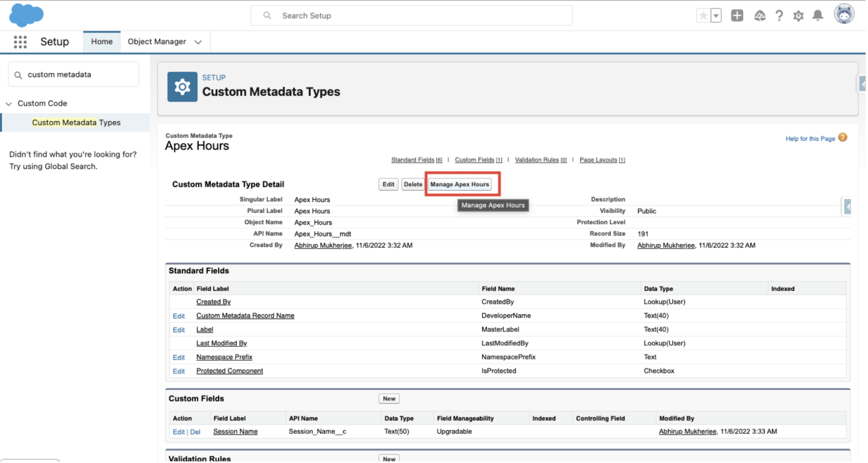Check notifications via the bell icon
868x463 pixels.
tap(818, 15)
